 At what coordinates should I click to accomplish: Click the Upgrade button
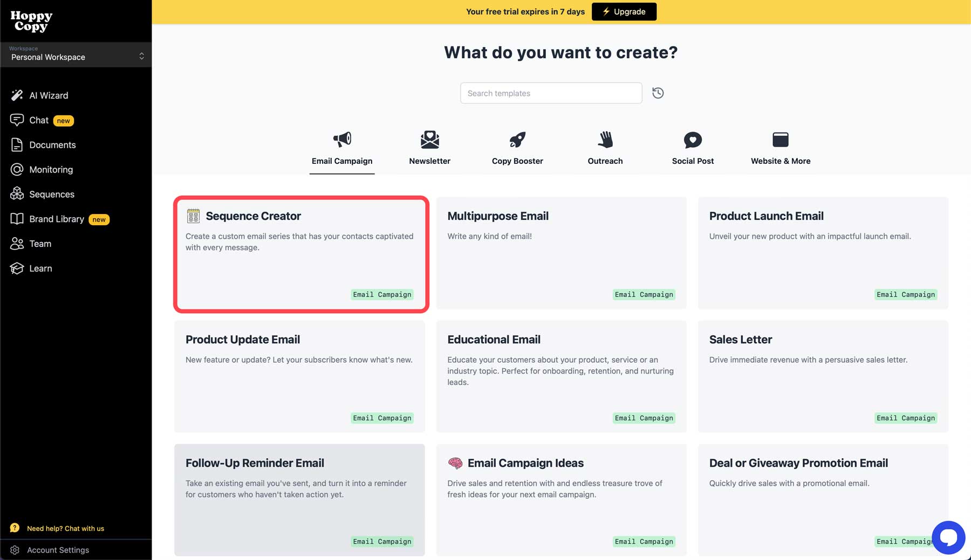click(x=624, y=11)
